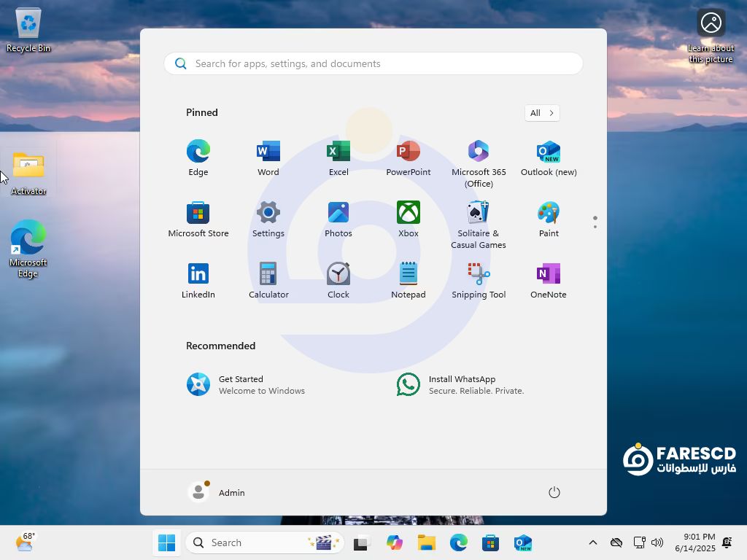Open clock and date 9:01 PM
The width and height of the screenshot is (747, 560).
(695, 542)
